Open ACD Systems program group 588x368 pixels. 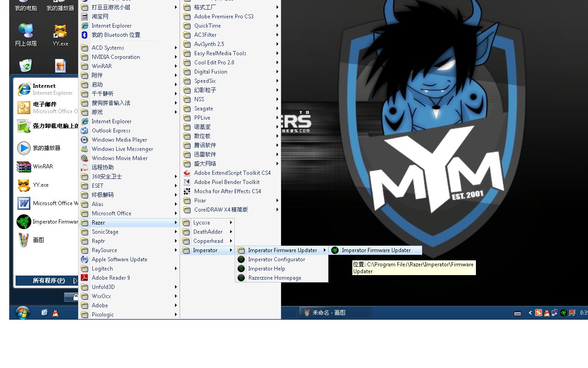pyautogui.click(x=129, y=48)
